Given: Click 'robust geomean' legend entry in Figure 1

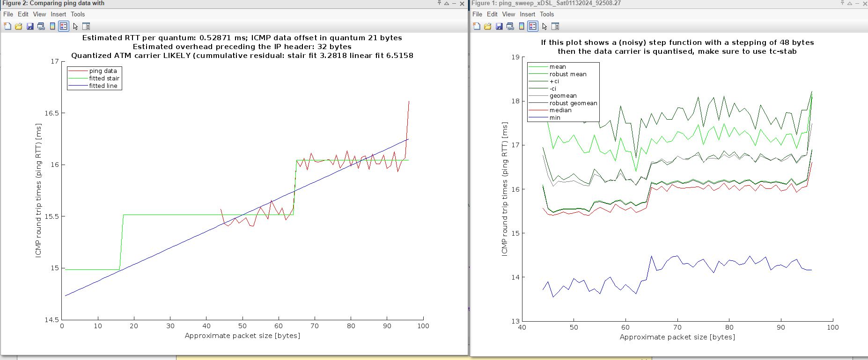Looking at the screenshot, I should (x=574, y=103).
